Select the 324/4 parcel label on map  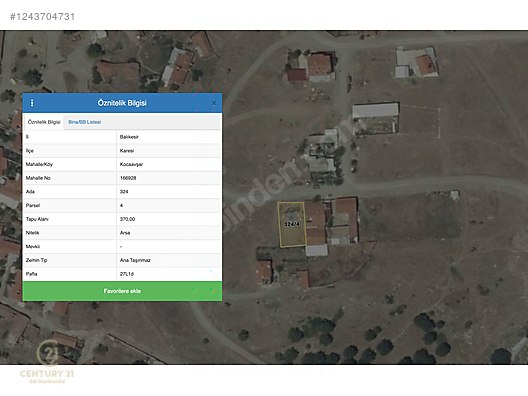click(x=292, y=224)
